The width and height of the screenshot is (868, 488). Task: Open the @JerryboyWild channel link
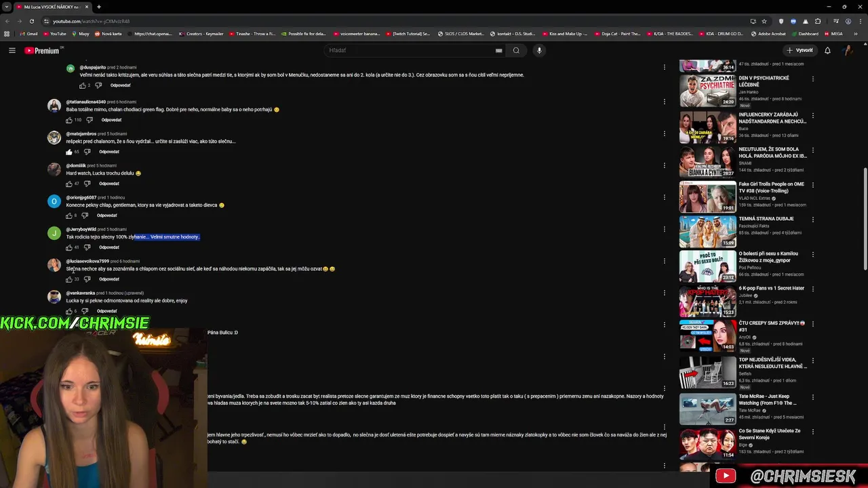tap(81, 229)
